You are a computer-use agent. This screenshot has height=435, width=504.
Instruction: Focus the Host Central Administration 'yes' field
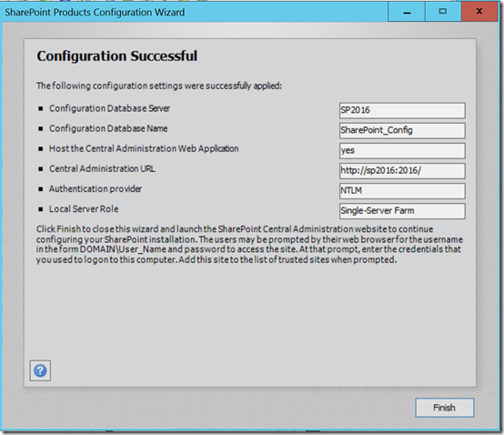(x=402, y=150)
